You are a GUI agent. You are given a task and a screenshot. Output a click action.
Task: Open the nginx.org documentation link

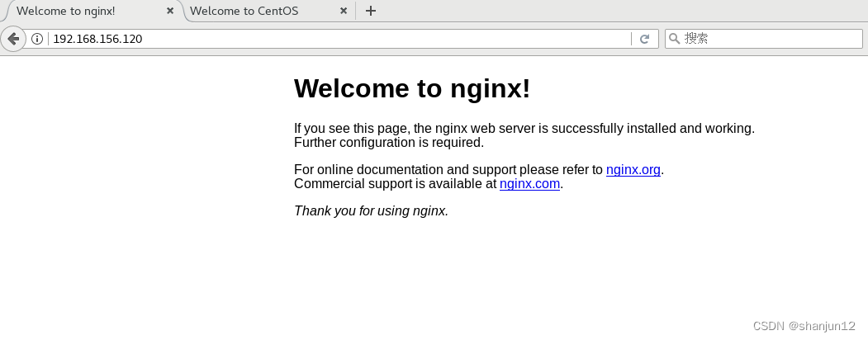(x=633, y=170)
